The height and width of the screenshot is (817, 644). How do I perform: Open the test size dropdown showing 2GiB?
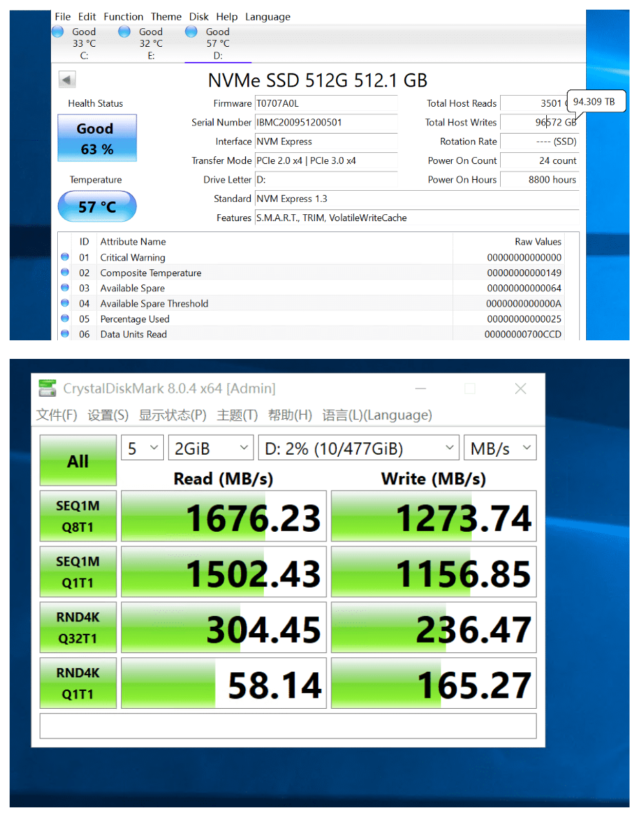click(211, 448)
